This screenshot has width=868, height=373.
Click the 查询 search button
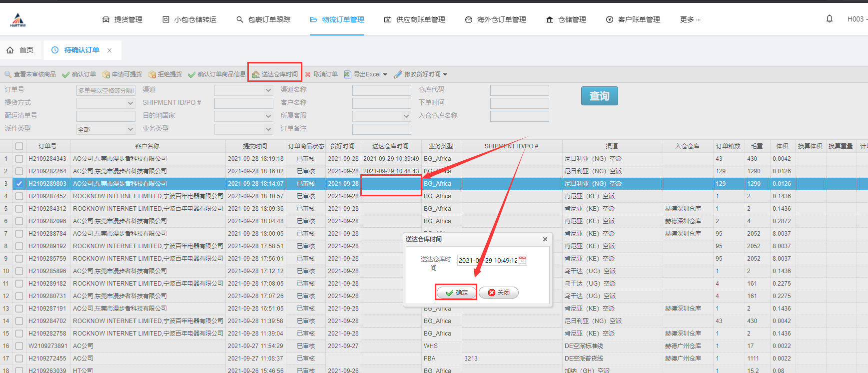(599, 96)
